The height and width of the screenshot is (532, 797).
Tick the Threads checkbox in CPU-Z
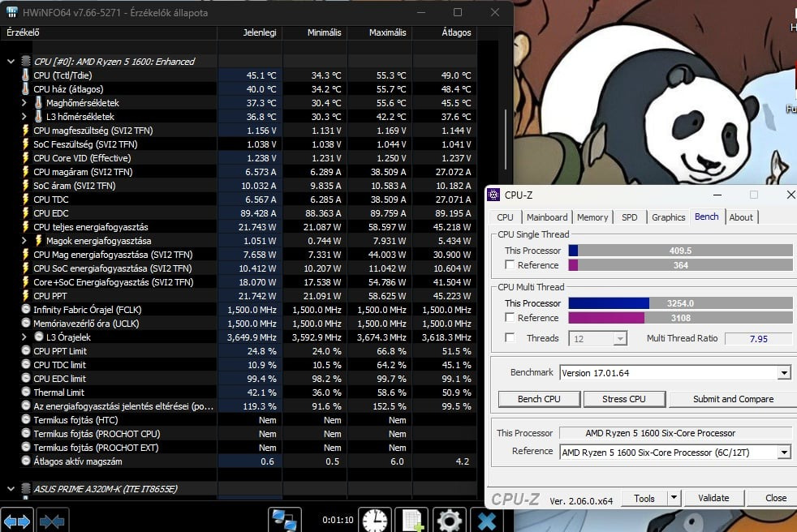tap(510, 337)
